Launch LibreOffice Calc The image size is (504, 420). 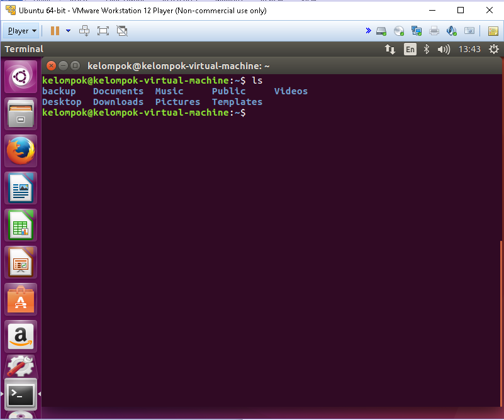tap(21, 225)
